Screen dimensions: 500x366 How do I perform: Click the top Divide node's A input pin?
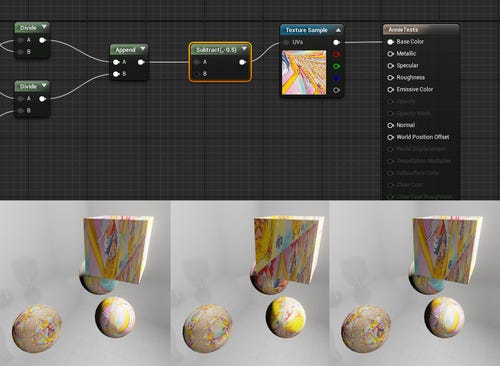coord(21,40)
